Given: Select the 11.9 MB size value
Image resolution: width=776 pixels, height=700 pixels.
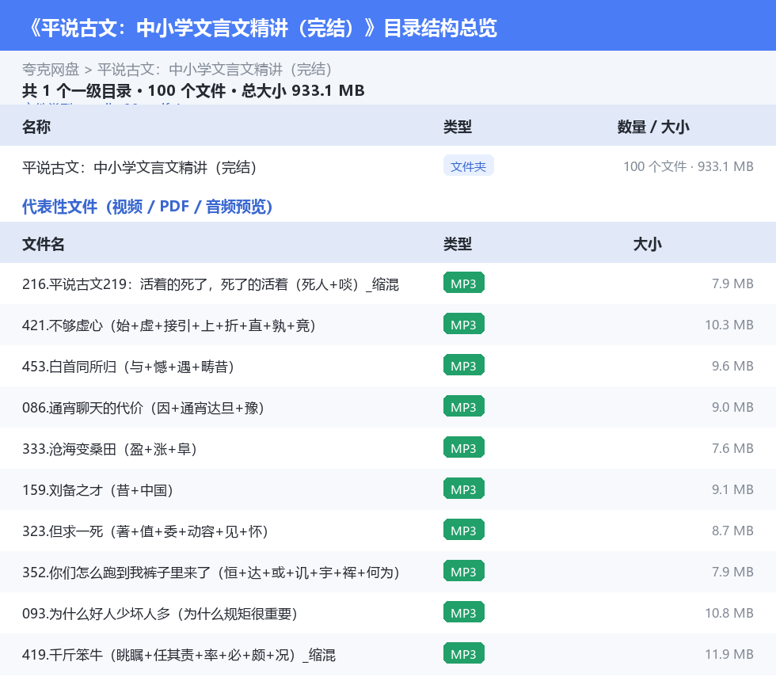Looking at the screenshot, I should pyautogui.click(x=729, y=653).
